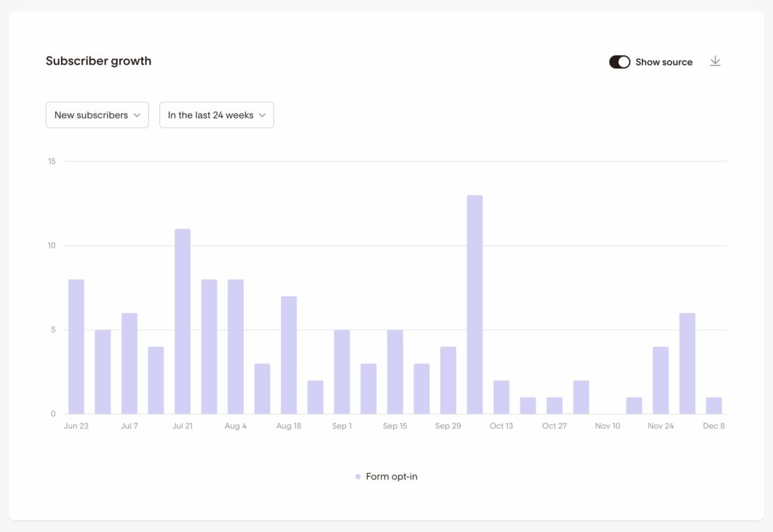Open the New subscribers metric dropdown

coord(97,115)
